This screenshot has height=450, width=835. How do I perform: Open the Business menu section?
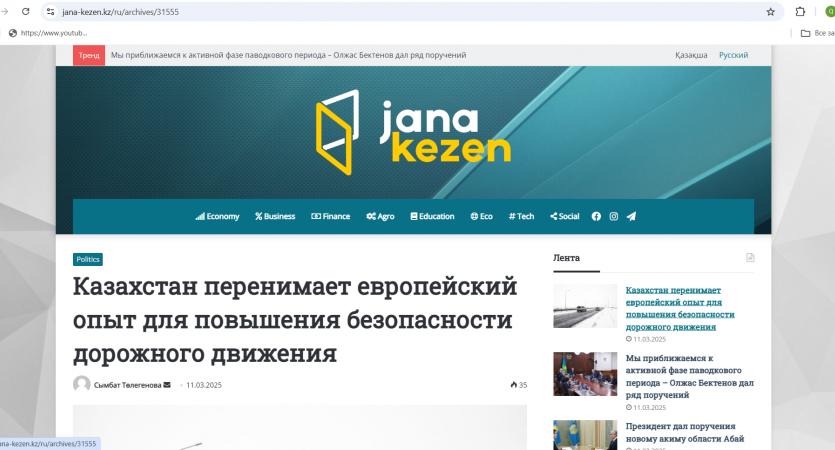click(x=275, y=216)
